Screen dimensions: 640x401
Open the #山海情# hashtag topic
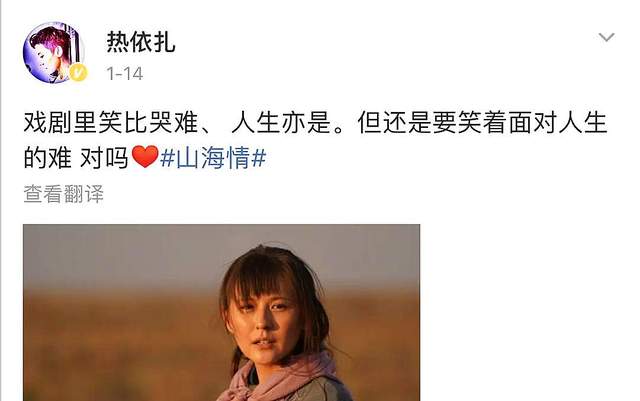coord(213,158)
